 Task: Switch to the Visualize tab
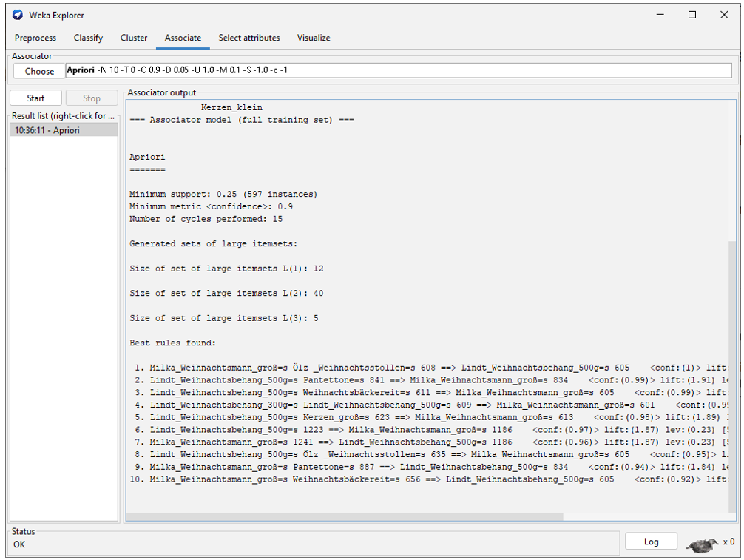(x=314, y=38)
